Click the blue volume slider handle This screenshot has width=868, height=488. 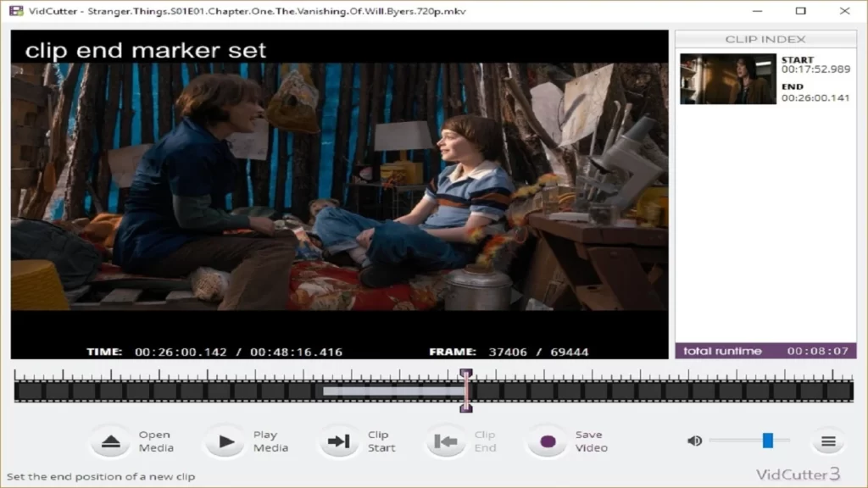click(767, 441)
